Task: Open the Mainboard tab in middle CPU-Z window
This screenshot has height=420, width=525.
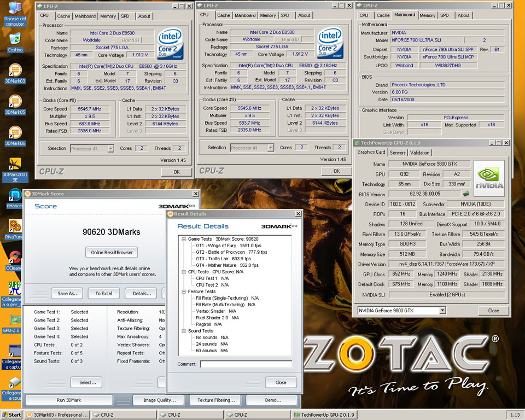Action: 245,15
